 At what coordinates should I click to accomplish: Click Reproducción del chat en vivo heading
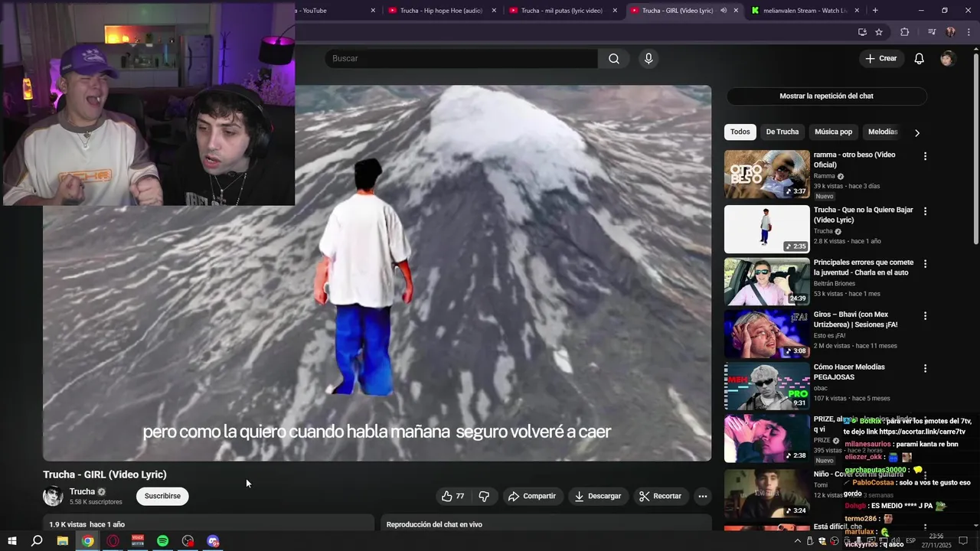(434, 524)
